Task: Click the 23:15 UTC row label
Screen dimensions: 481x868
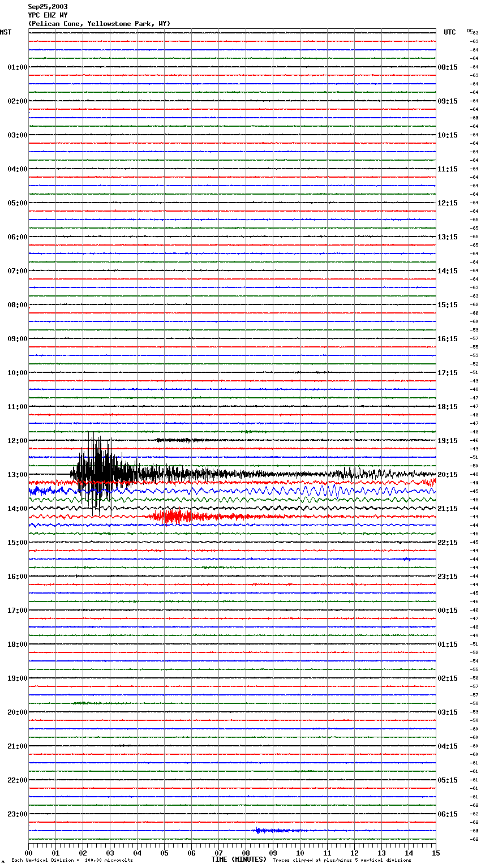Action: click(x=448, y=577)
